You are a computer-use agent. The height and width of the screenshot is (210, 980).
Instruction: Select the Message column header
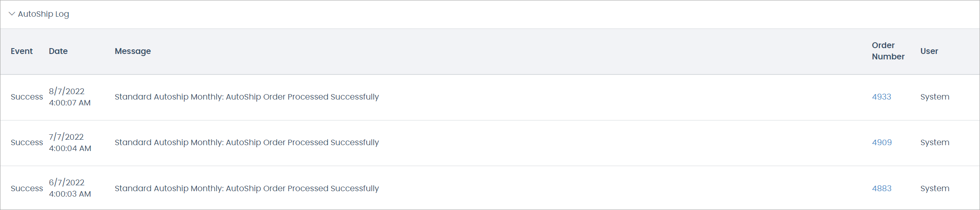(133, 51)
